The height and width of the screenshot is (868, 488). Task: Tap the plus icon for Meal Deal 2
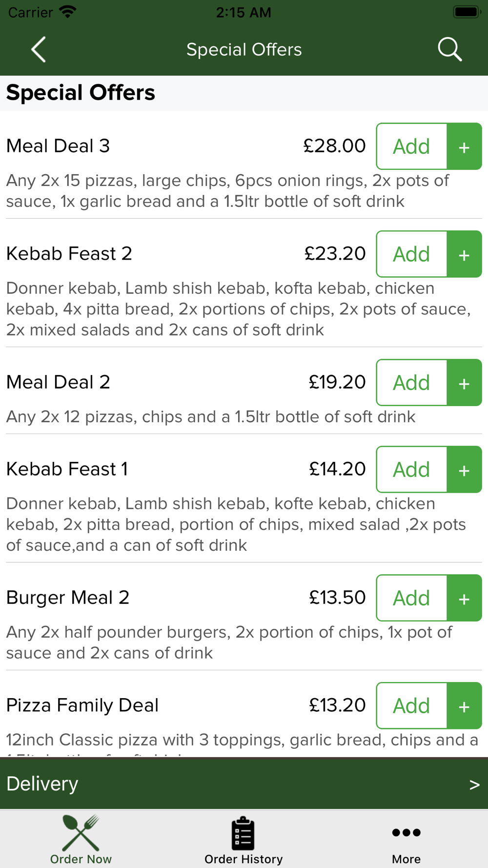click(465, 383)
